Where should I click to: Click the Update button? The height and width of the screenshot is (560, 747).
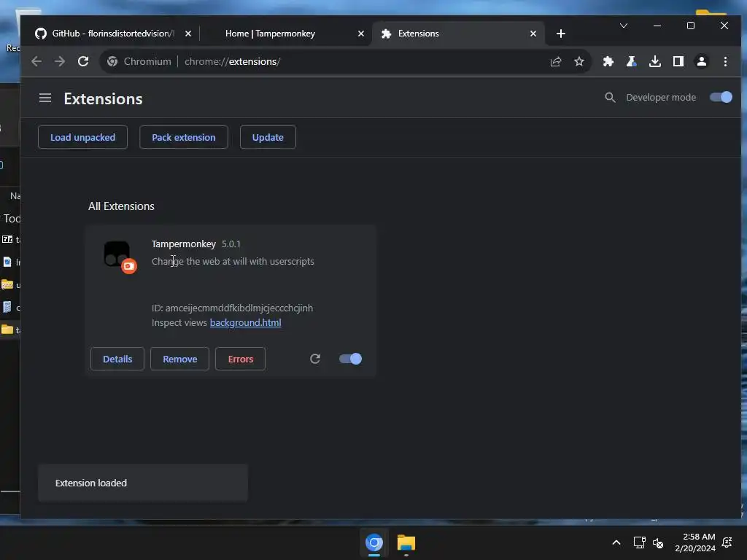coord(268,137)
